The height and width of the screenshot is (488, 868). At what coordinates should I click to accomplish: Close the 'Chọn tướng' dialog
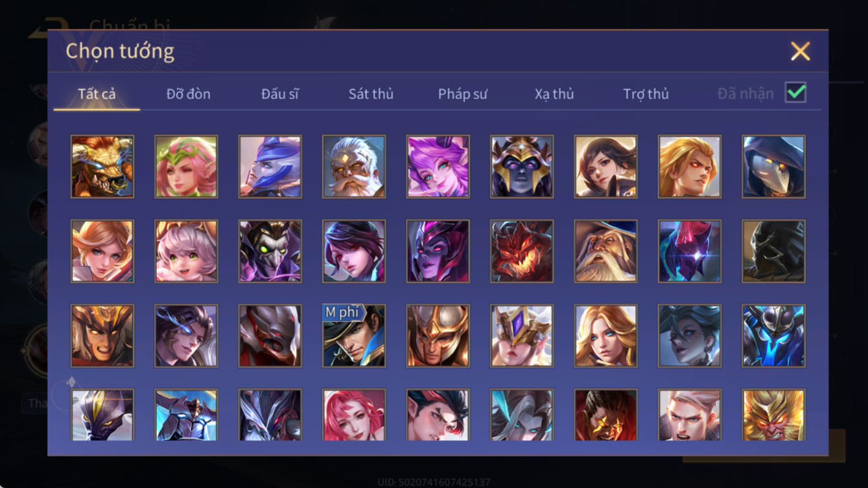[800, 51]
